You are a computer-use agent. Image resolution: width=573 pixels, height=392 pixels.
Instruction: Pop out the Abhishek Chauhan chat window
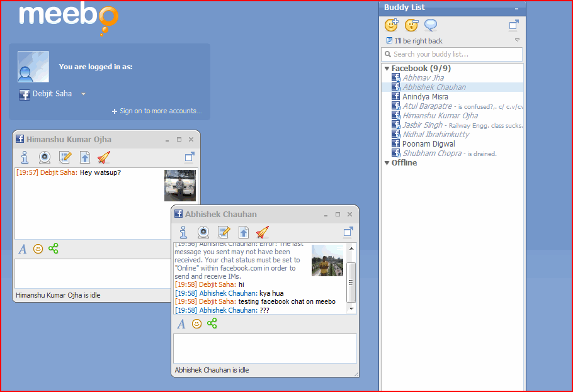348,232
